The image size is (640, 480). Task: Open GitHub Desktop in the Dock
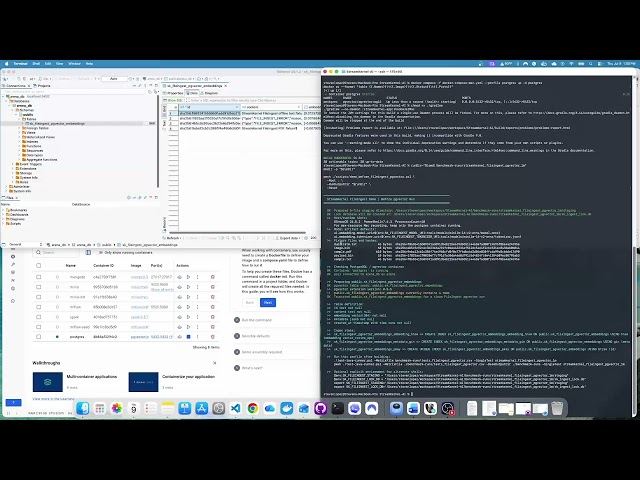tap(320, 408)
